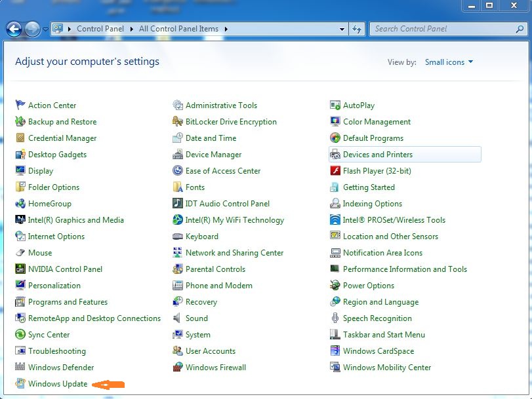Viewport: 532px width, 399px height.
Task: Click the Administrative Tools gear icon
Action: click(178, 105)
